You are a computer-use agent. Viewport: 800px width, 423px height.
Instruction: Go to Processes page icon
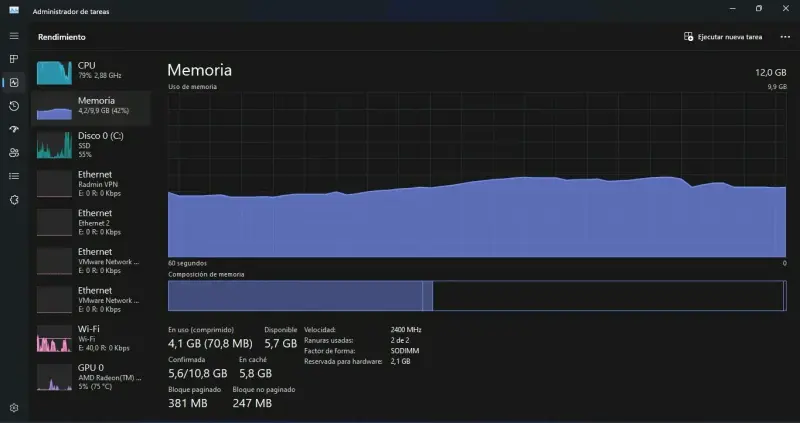(14, 59)
